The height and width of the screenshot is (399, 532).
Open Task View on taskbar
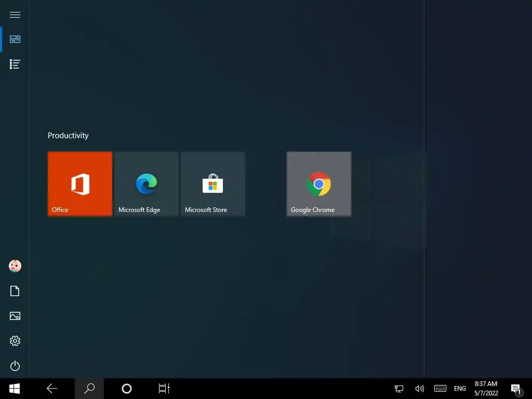coord(164,389)
